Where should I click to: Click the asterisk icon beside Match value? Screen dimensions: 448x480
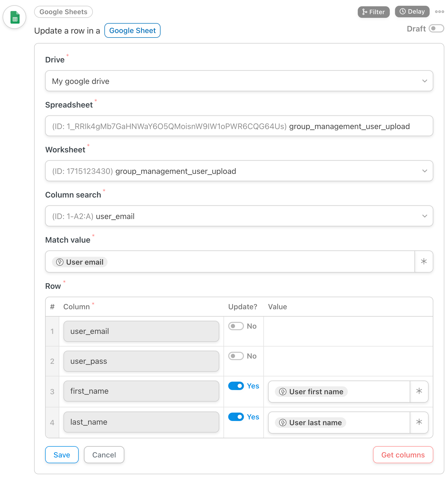click(424, 262)
